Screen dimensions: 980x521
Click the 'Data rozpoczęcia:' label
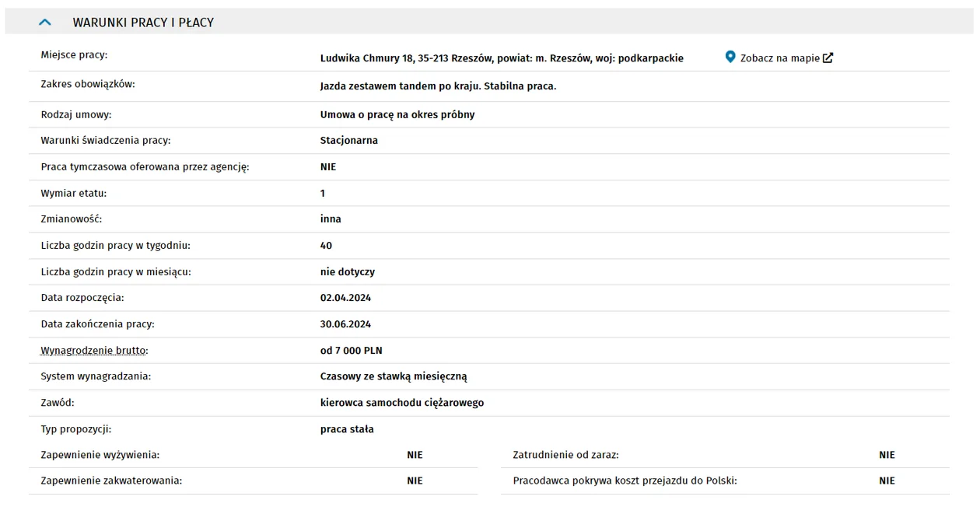point(82,298)
